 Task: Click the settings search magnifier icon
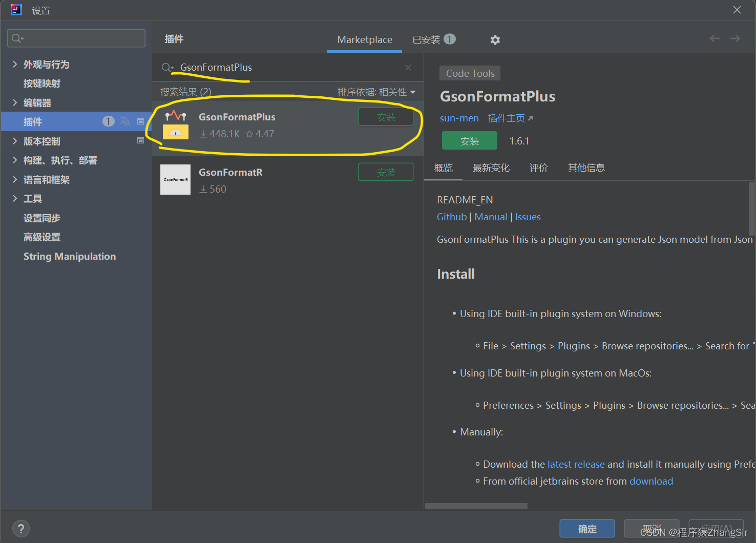[17, 38]
